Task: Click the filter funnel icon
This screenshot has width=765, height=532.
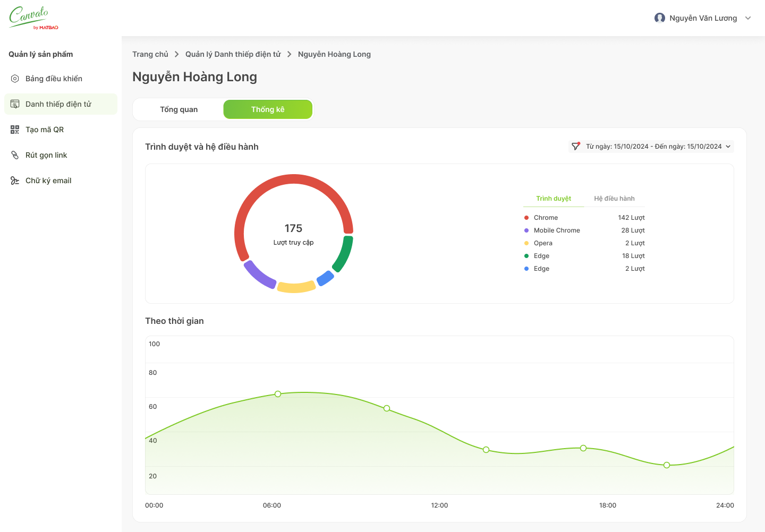Action: pos(575,146)
